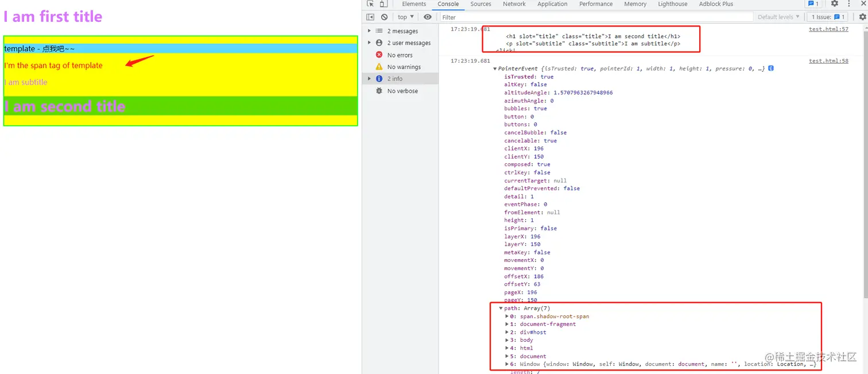Expand path item 0 span.shadow-root-span
The image size is (868, 374).
point(507,317)
